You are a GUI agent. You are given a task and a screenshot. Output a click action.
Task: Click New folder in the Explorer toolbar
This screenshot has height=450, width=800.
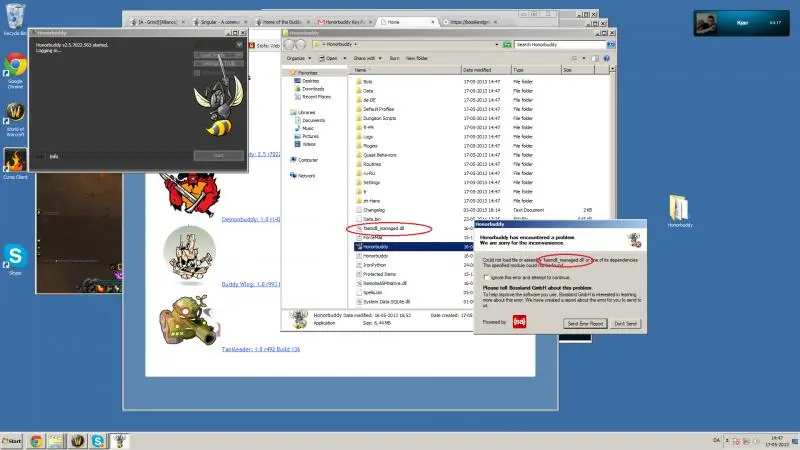[417, 59]
